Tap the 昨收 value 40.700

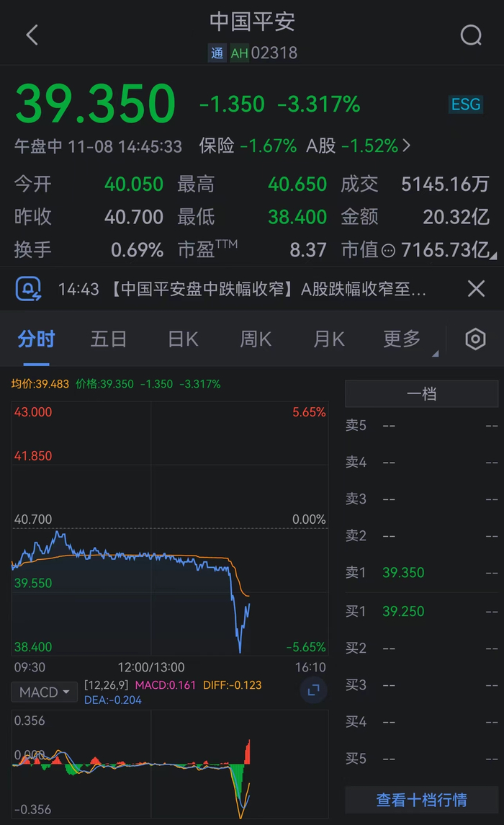tap(133, 217)
